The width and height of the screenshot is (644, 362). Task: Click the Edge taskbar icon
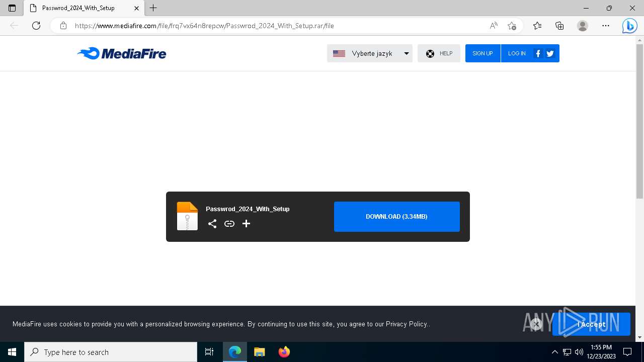(235, 352)
